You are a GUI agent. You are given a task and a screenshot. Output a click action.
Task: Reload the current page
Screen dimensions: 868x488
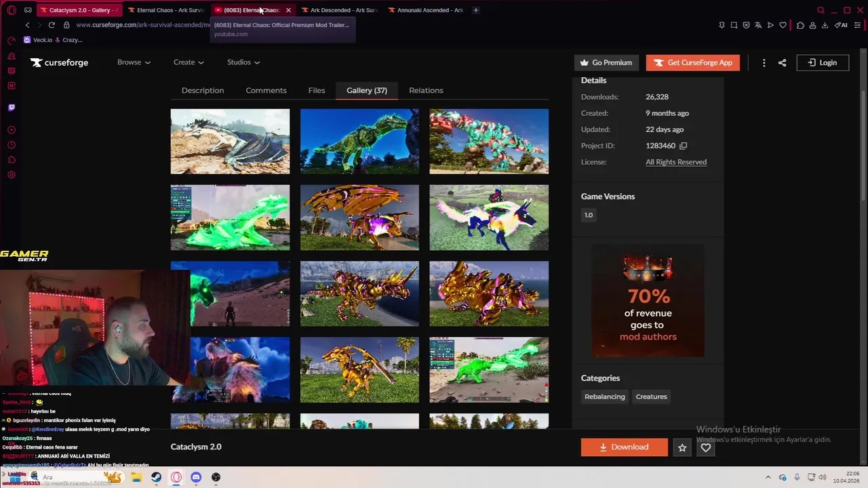click(52, 25)
